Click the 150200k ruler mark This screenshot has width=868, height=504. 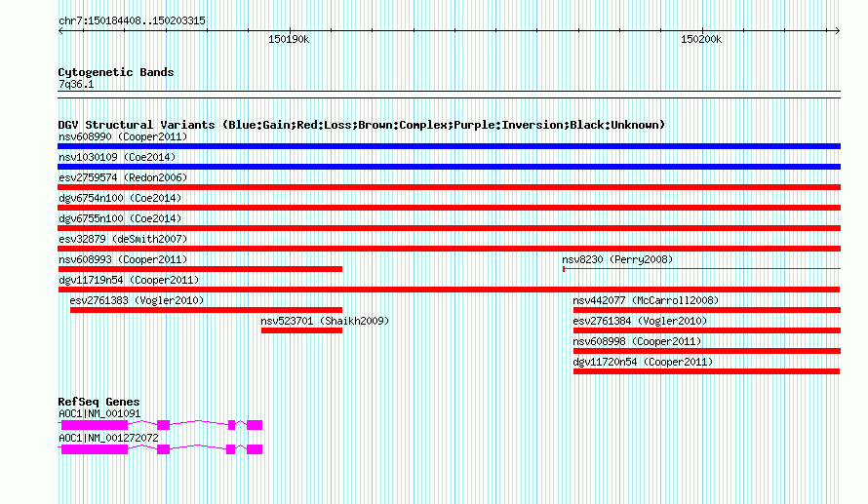click(x=701, y=40)
